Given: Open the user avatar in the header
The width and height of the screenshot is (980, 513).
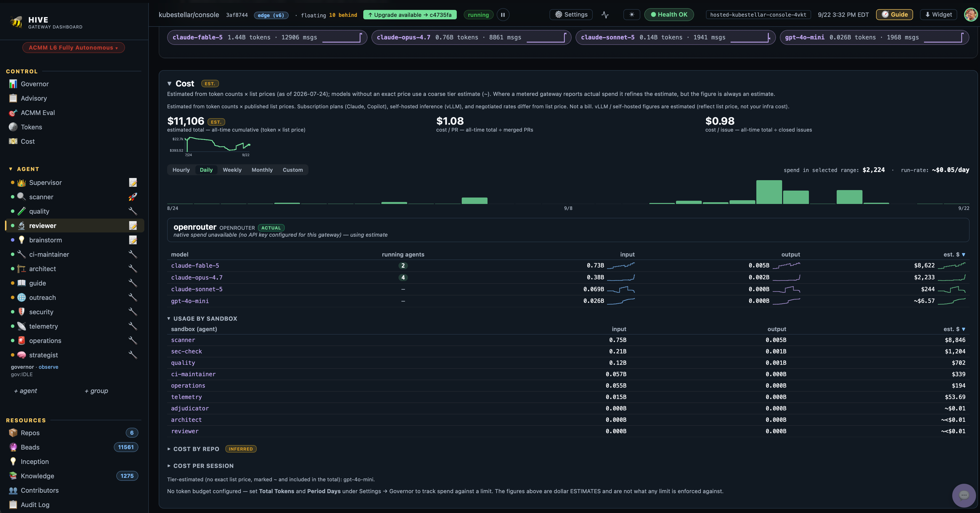Looking at the screenshot, I should [971, 15].
